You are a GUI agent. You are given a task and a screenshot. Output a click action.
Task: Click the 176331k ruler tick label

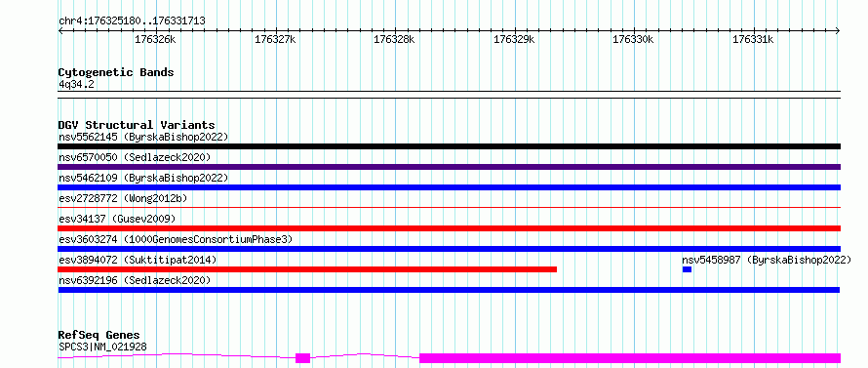[x=753, y=40]
